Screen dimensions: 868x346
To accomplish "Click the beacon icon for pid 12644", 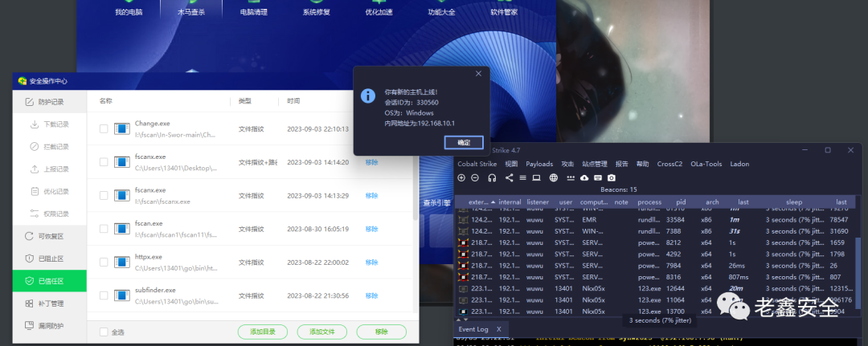I will [464, 288].
